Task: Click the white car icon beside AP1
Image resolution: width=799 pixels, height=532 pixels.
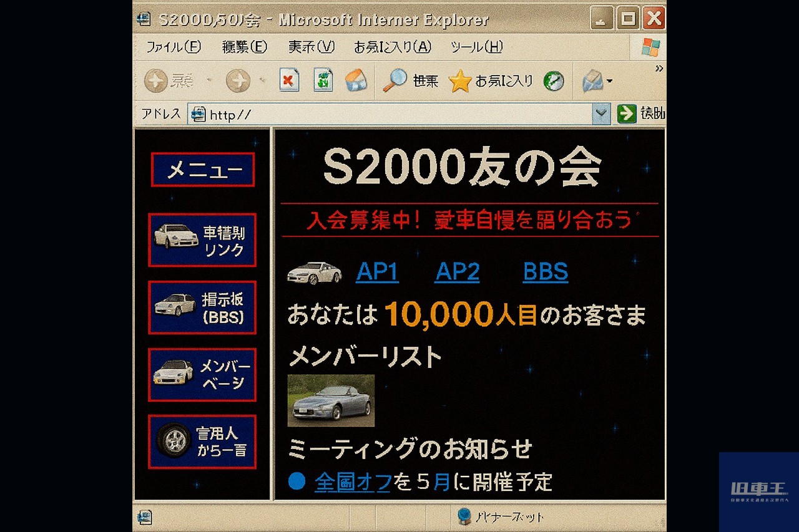Action: (x=314, y=273)
